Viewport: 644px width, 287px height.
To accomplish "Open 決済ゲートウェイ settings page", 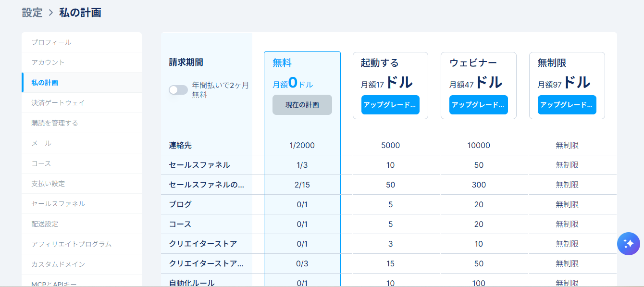I will 82,103.
